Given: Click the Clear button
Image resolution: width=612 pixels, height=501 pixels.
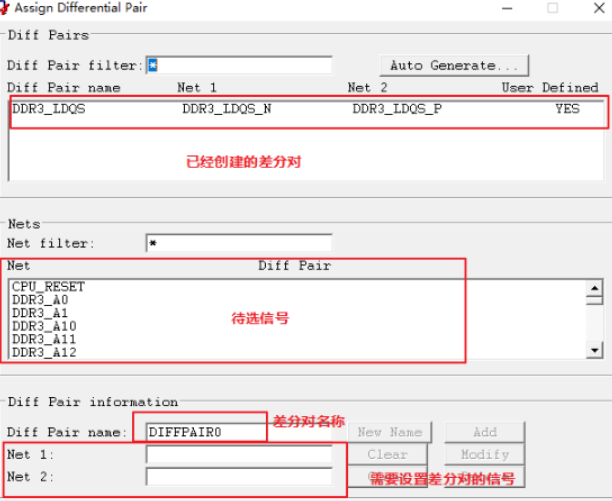Looking at the screenshot, I should (387, 455).
